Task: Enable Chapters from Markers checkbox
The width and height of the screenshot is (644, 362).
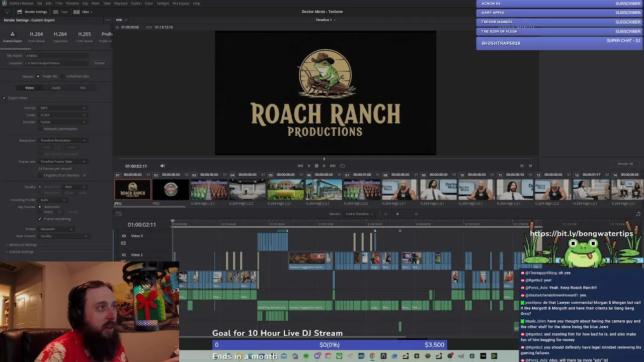Action: pyautogui.click(x=41, y=175)
